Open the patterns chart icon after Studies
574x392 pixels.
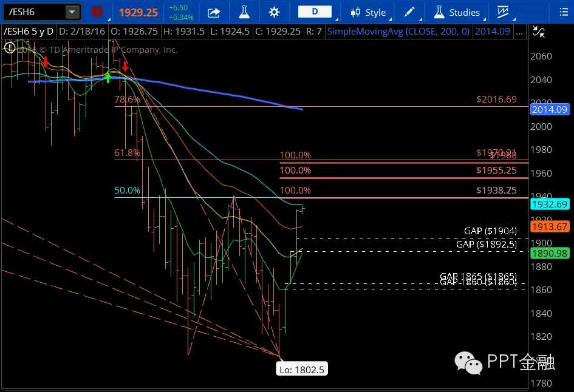click(502, 12)
